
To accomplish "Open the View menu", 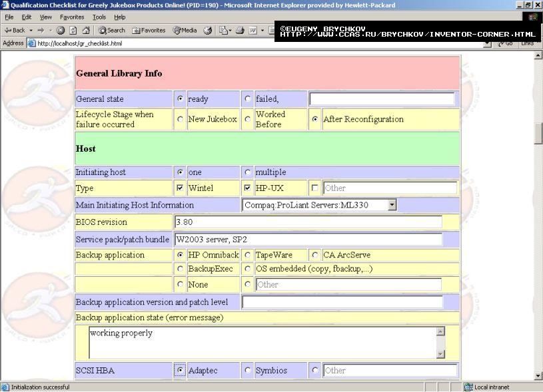I will pos(45,17).
